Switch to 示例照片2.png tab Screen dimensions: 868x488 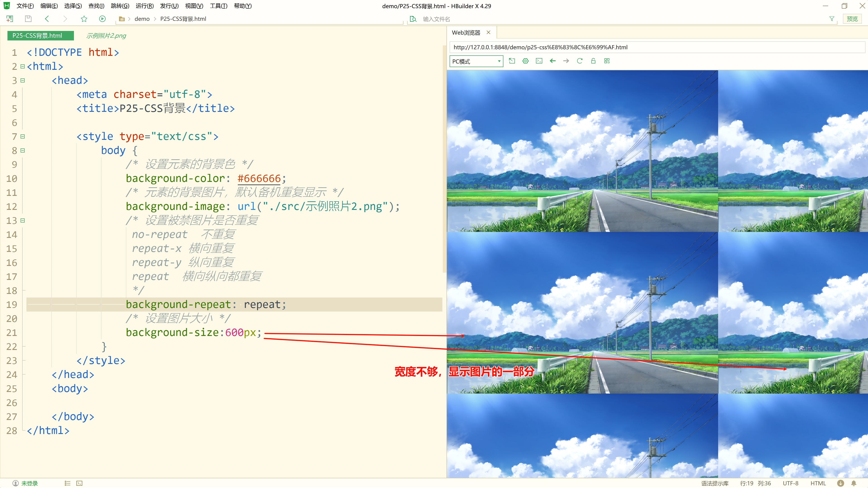pos(106,36)
